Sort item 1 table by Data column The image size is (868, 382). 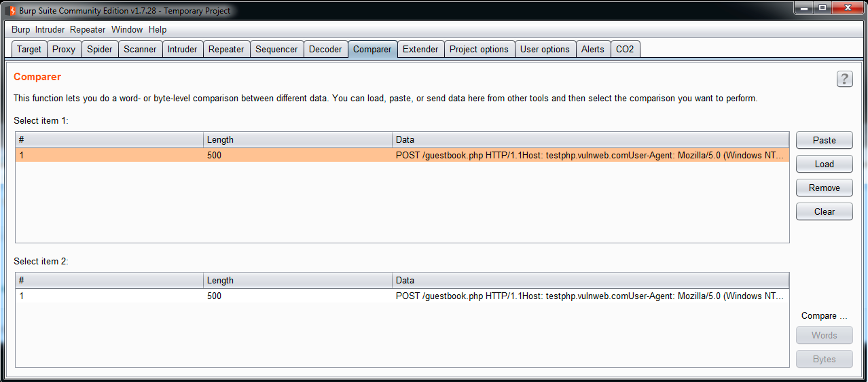(x=591, y=139)
